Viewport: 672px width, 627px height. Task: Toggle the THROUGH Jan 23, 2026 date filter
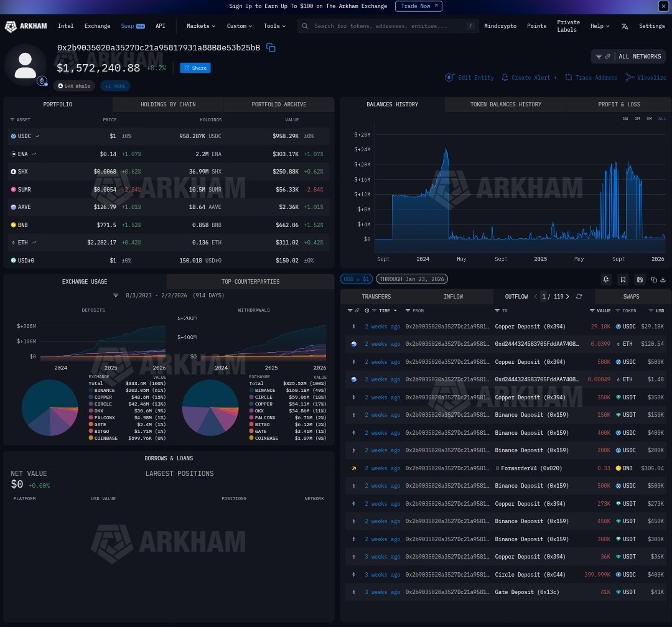coord(411,279)
